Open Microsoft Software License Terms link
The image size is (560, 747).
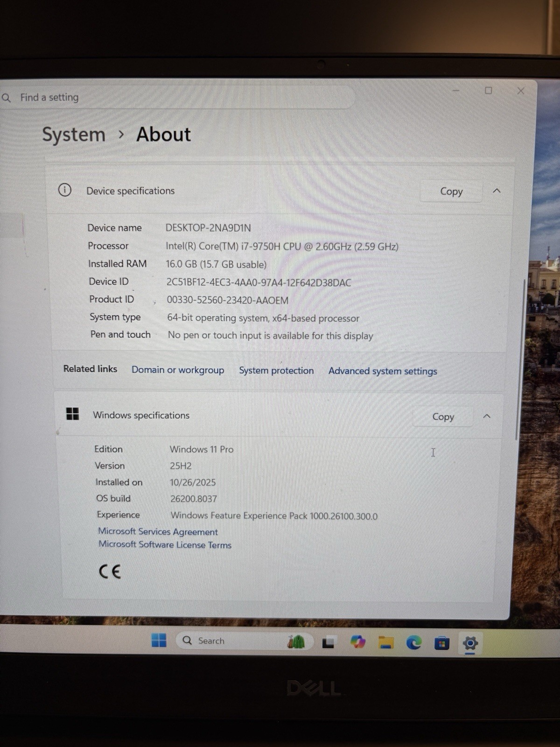click(x=165, y=544)
